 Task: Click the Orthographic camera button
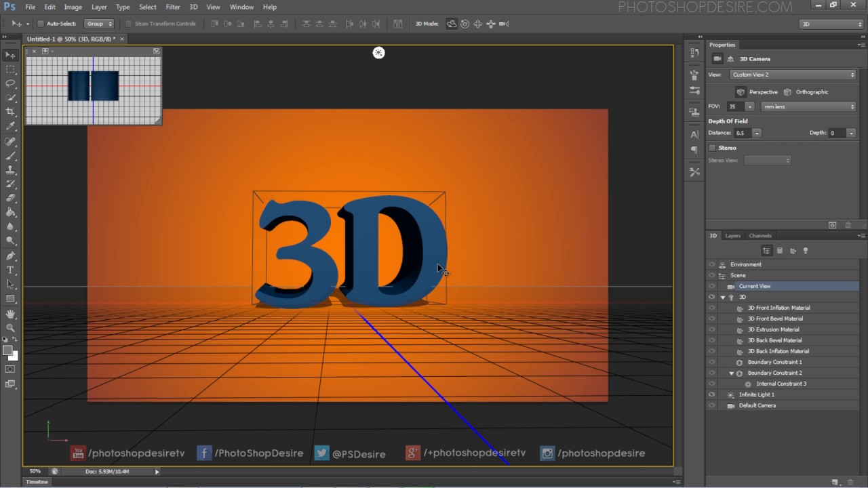806,92
